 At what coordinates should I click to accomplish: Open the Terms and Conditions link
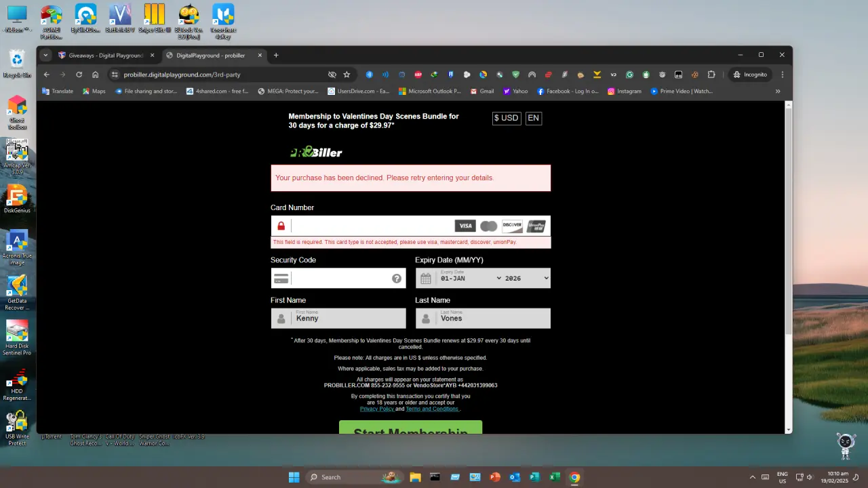click(x=432, y=409)
